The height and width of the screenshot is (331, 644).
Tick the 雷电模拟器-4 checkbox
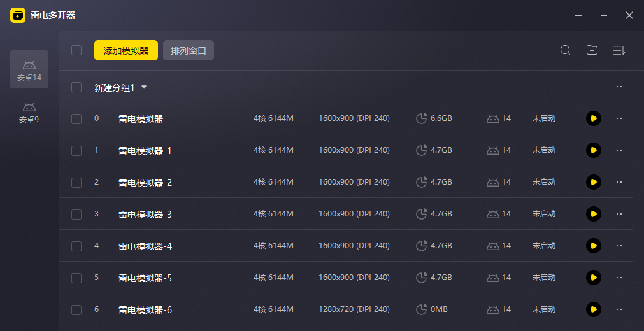pos(76,246)
